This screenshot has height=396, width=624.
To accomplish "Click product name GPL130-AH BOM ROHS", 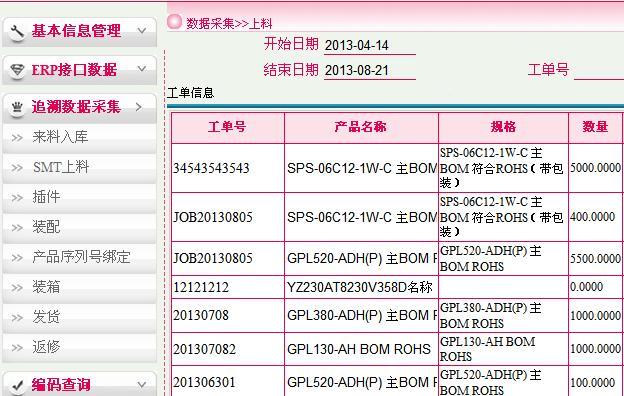I will point(361,349).
